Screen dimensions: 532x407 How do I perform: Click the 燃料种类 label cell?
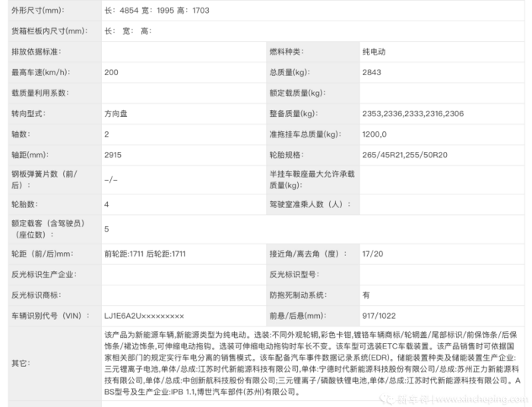286,52
